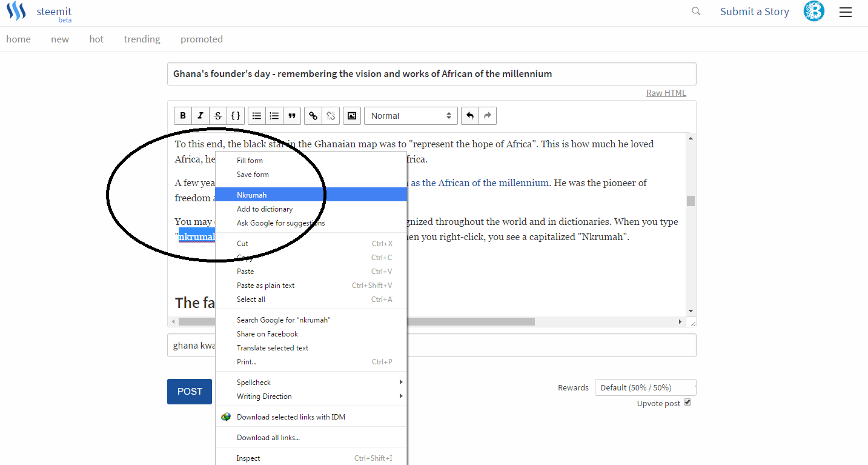868x465 pixels.
Task: Click the IDM download icon in context menu
Action: coord(226,417)
